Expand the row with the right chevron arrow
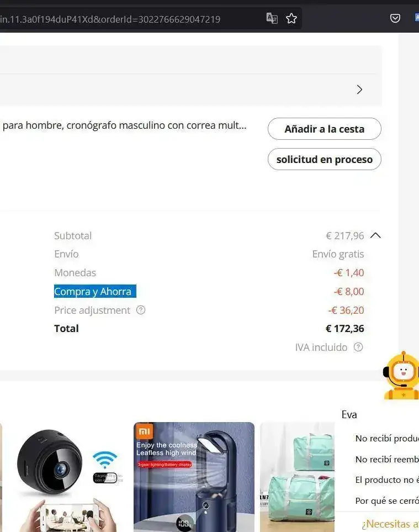This screenshot has width=419, height=532. (360, 89)
